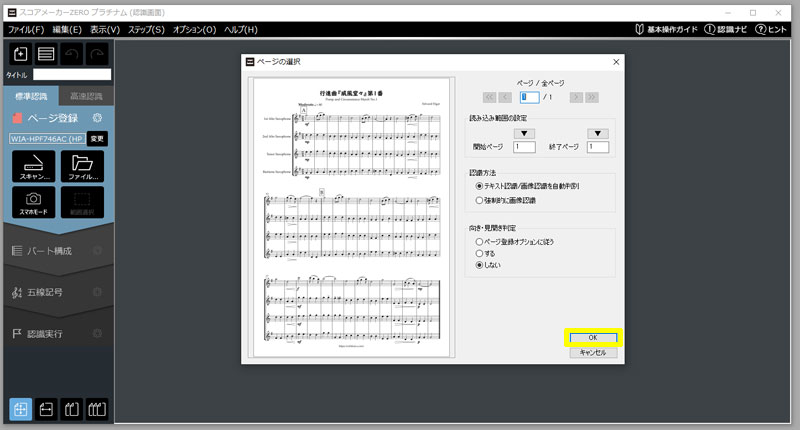Viewport: 800px width, 430px height.
Task: Click the WIA-HPF746AC scanner name field
Action: tap(47, 139)
